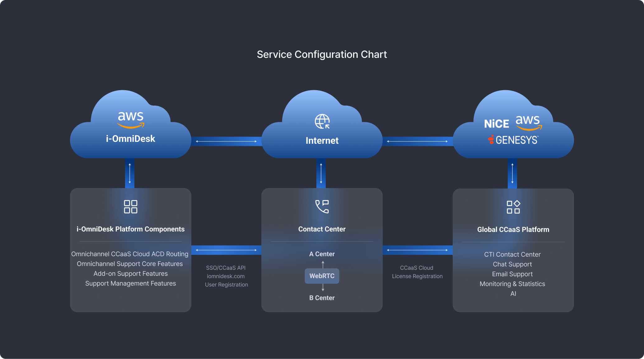Click the WebRTC box

click(322, 276)
